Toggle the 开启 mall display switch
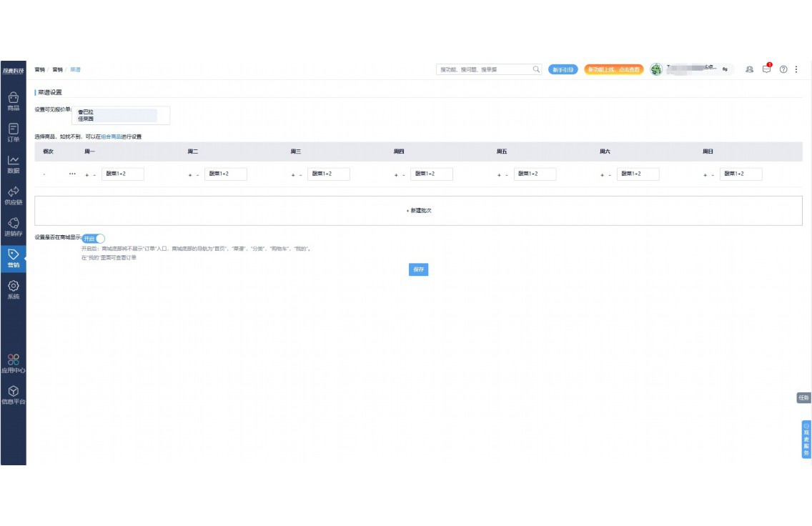The height and width of the screenshot is (526, 812). pos(94,238)
